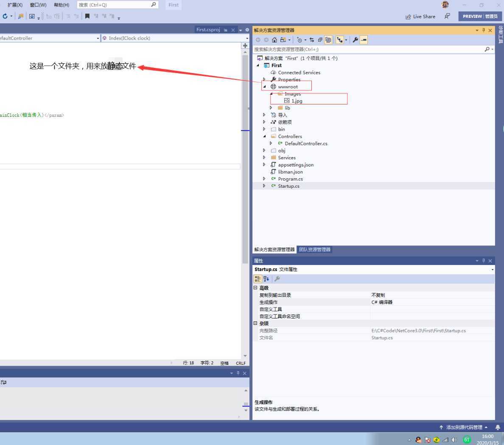
Task: Open the notifications bell in status bar
Action: pos(498,427)
